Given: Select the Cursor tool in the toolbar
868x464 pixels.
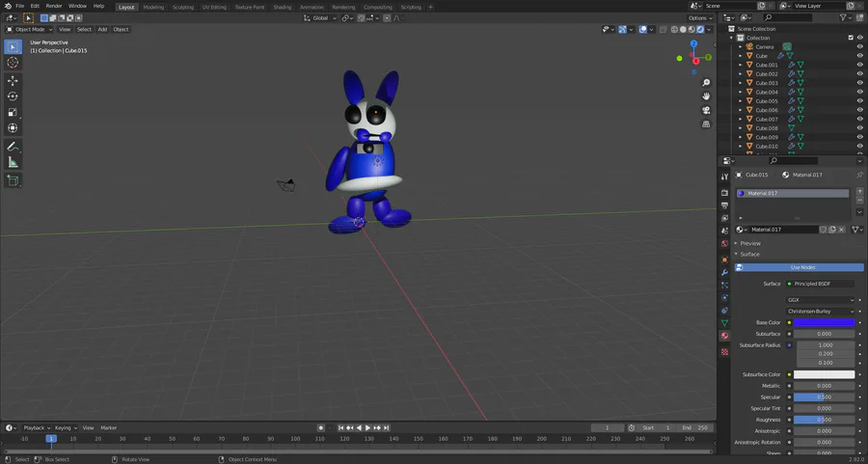Looking at the screenshot, I should click(13, 63).
